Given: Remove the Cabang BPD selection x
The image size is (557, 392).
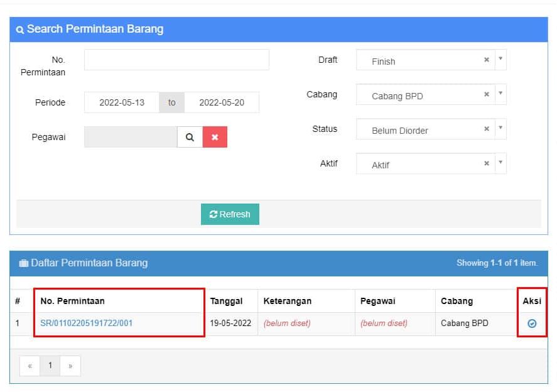Looking at the screenshot, I should pyautogui.click(x=487, y=94).
